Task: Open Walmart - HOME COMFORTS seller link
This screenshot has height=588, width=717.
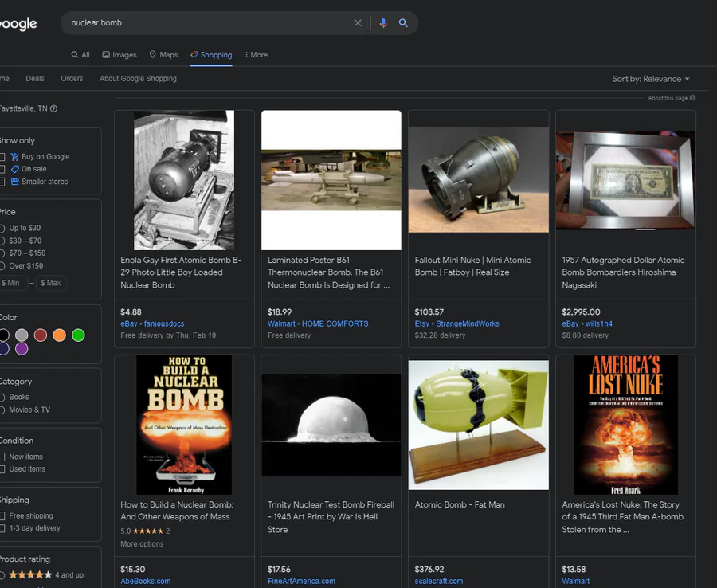Action: pos(318,323)
